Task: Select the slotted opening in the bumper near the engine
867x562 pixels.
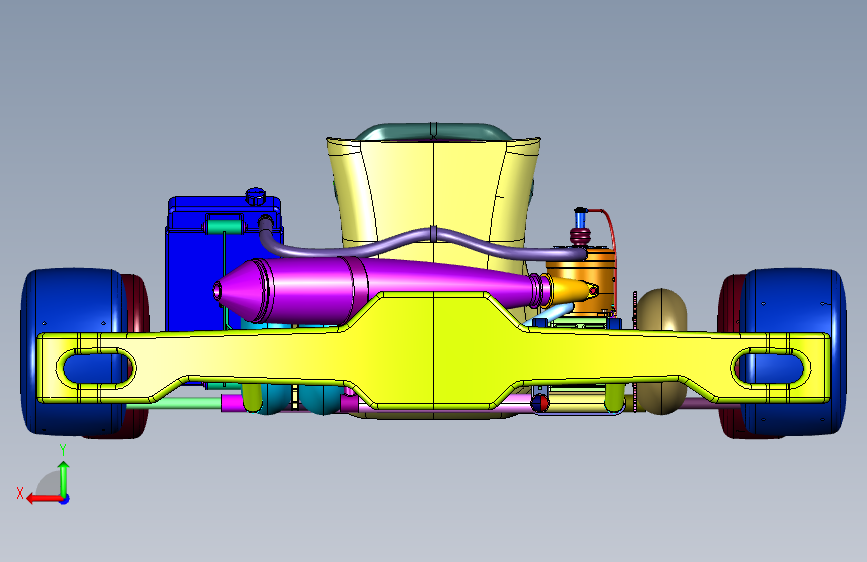Action: (x=771, y=368)
